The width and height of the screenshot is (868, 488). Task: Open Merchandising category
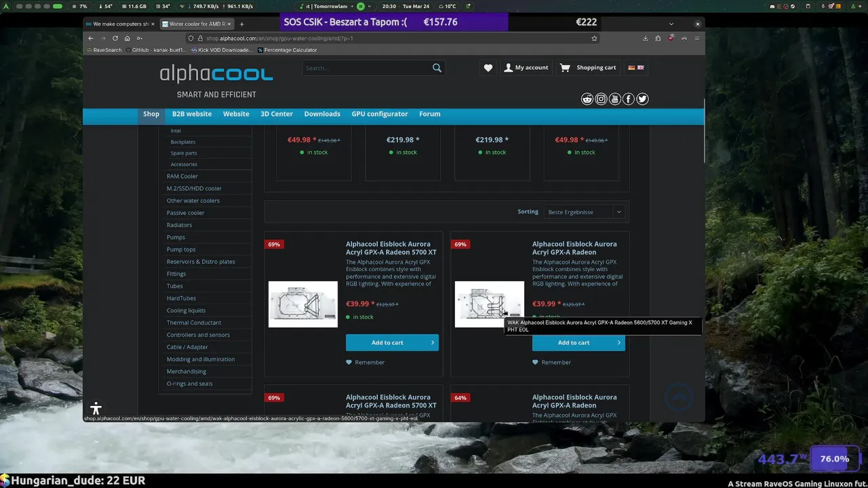point(186,371)
